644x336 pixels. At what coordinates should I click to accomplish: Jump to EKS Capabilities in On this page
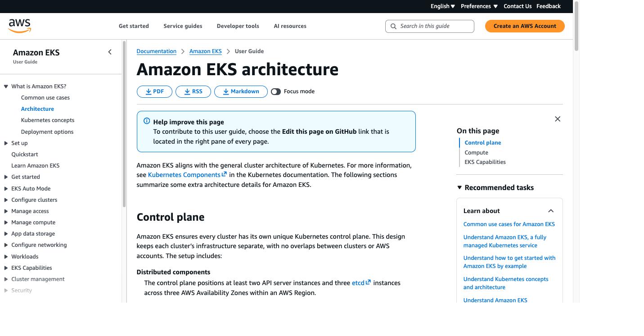[485, 162]
